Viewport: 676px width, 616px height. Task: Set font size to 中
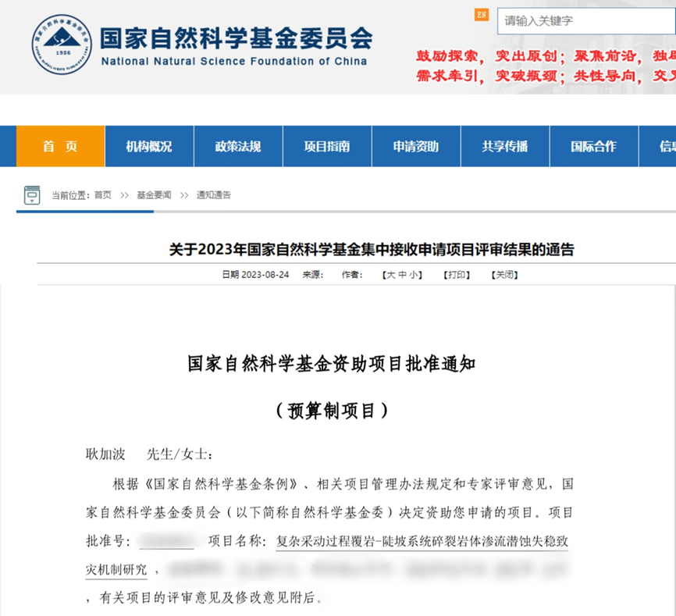(x=402, y=275)
